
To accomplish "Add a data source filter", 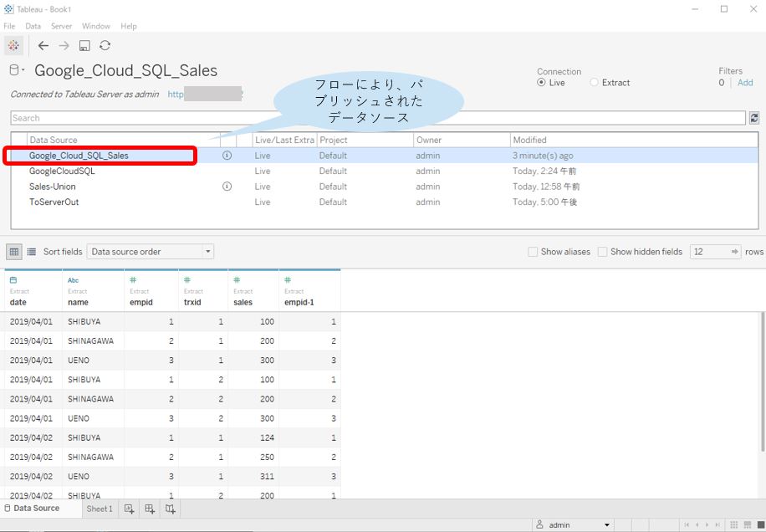I will point(745,83).
